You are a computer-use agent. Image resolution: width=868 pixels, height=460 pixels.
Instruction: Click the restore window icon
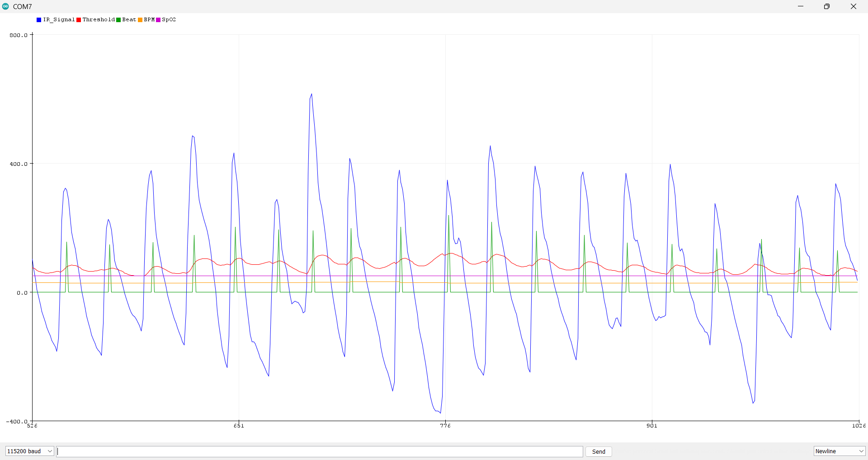tap(827, 6)
